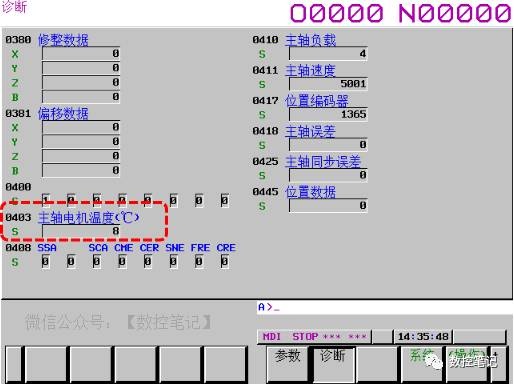514x385 pixels.
Task: Select the 主轴速度 field showing 5001
Action: click(328, 84)
